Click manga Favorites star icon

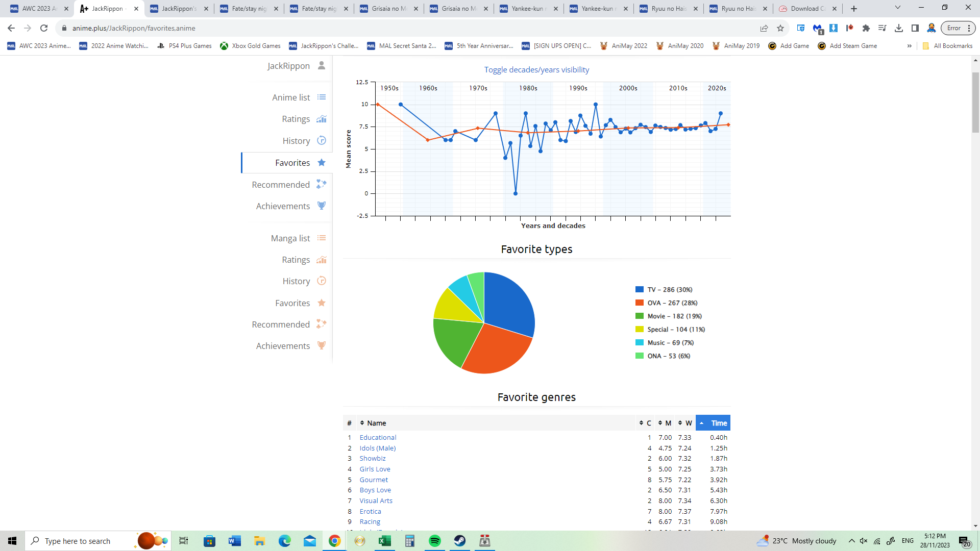coord(322,303)
